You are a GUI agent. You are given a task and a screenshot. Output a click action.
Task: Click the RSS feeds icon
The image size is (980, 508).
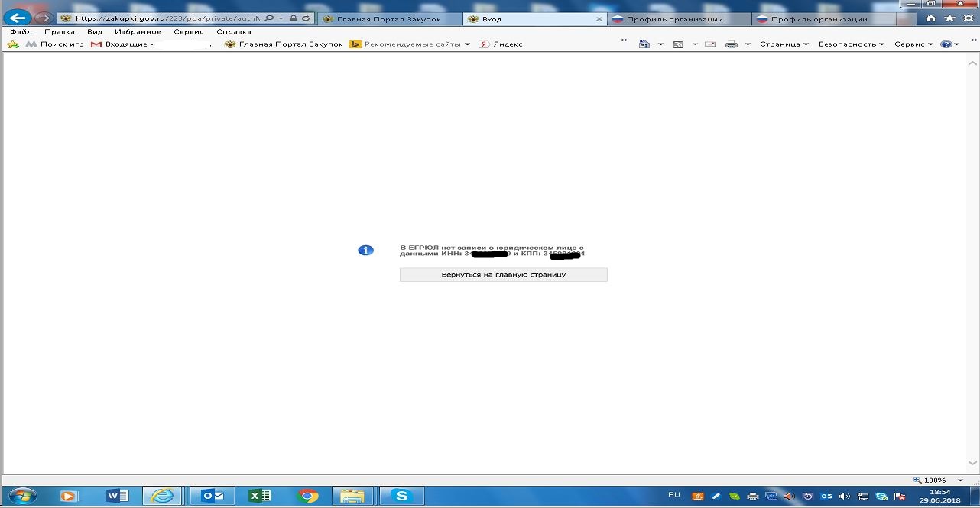coord(677,44)
